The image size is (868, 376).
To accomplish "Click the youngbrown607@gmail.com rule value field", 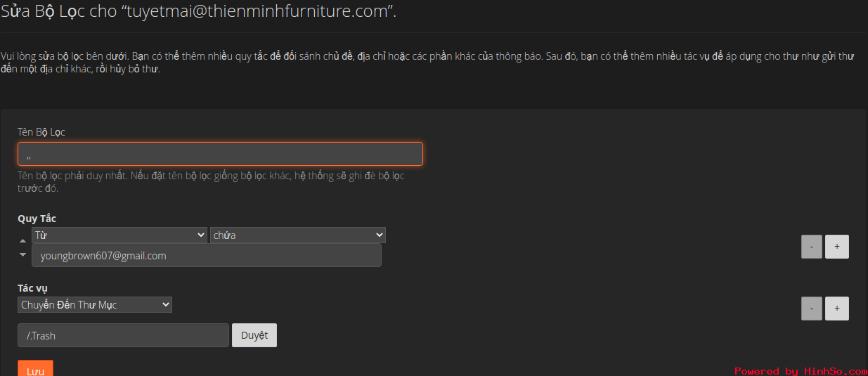I will pos(207,255).
